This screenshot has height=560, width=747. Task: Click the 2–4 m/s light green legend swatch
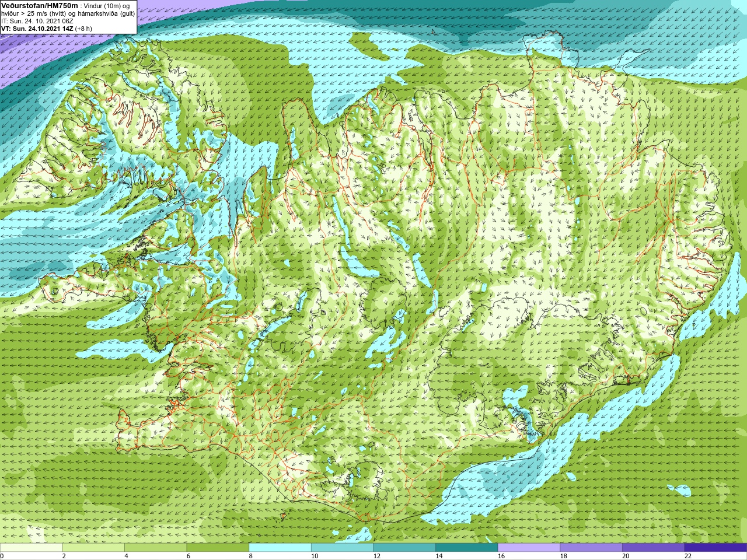click(x=93, y=548)
